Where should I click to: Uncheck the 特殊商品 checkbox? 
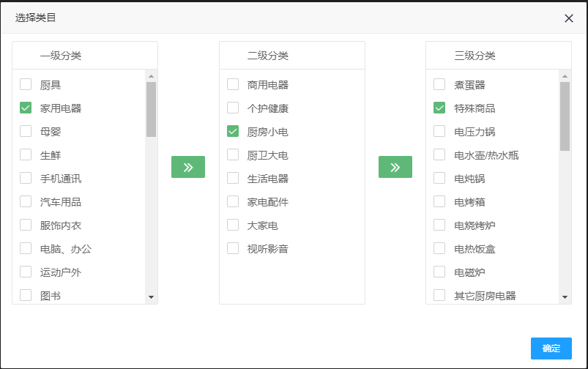tap(439, 108)
